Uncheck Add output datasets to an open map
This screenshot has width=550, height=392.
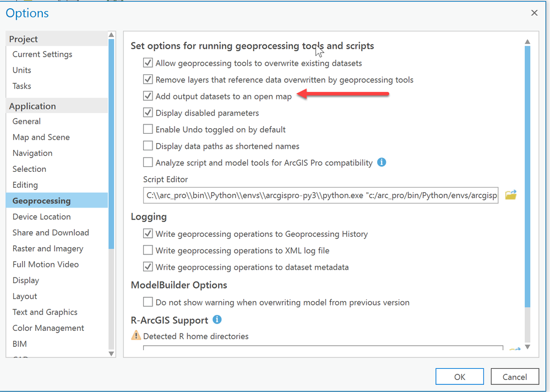point(148,96)
